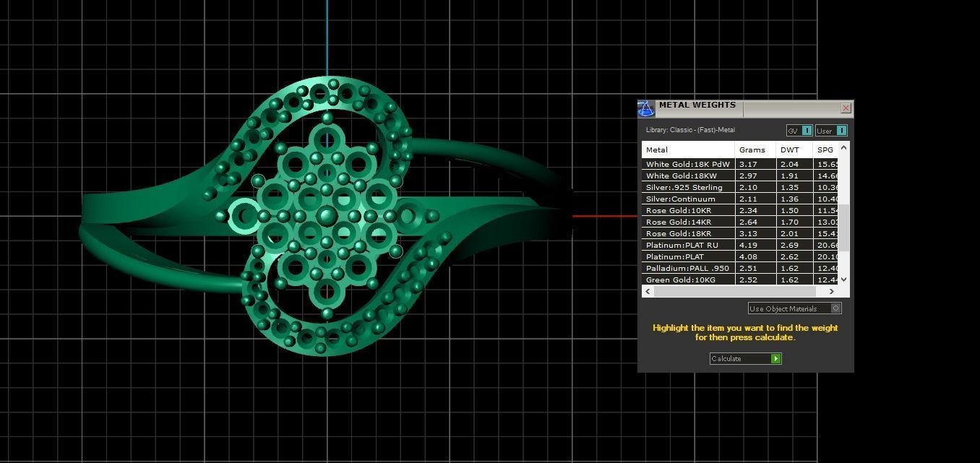Select the Silver:.925 Sterling row
The height and width of the screenshot is (463, 980).
[x=740, y=187]
